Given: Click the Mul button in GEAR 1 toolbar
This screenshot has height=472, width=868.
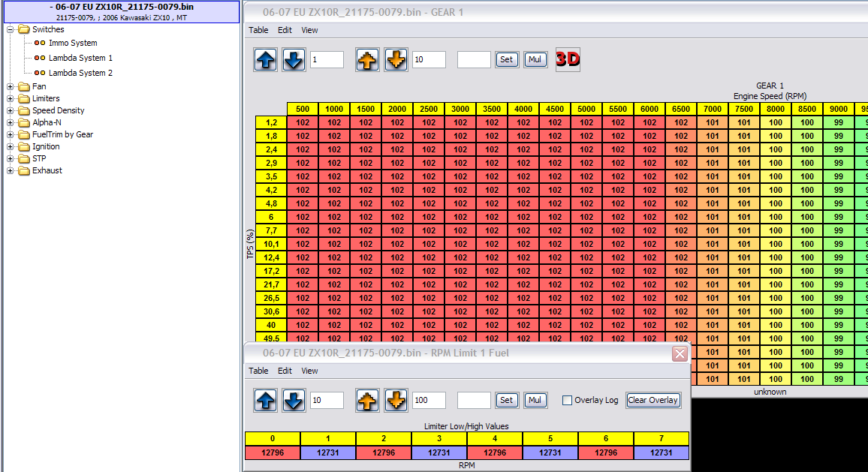Looking at the screenshot, I should [535, 60].
